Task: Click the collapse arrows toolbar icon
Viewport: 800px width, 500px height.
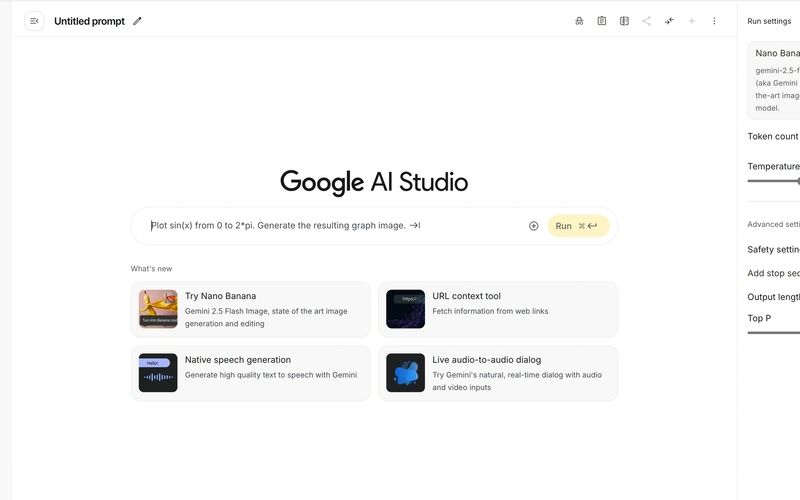Action: tap(669, 21)
